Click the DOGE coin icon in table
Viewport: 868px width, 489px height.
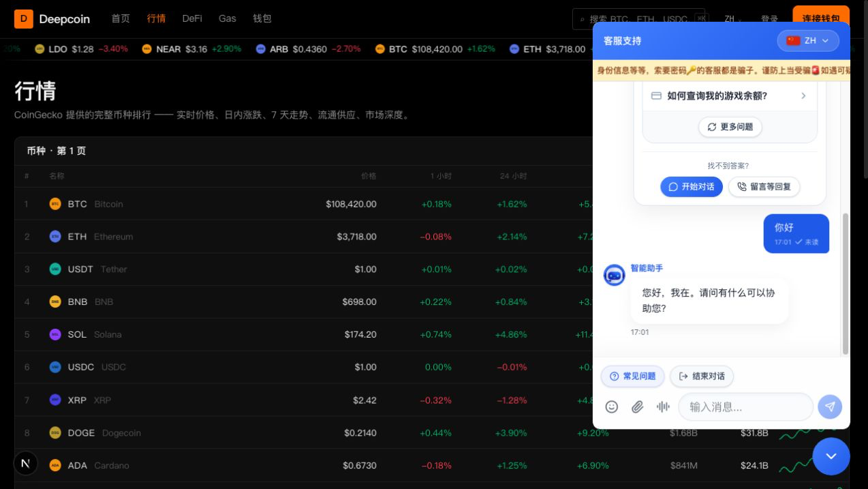[55, 432]
